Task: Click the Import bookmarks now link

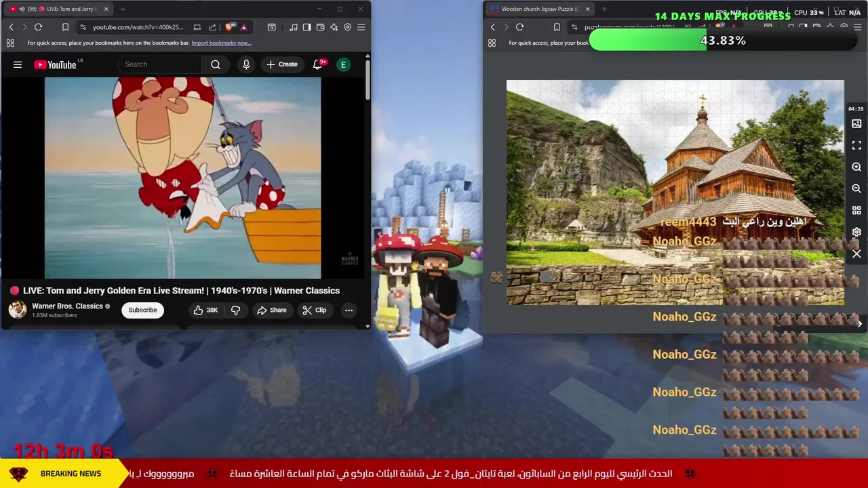Action: (221, 43)
